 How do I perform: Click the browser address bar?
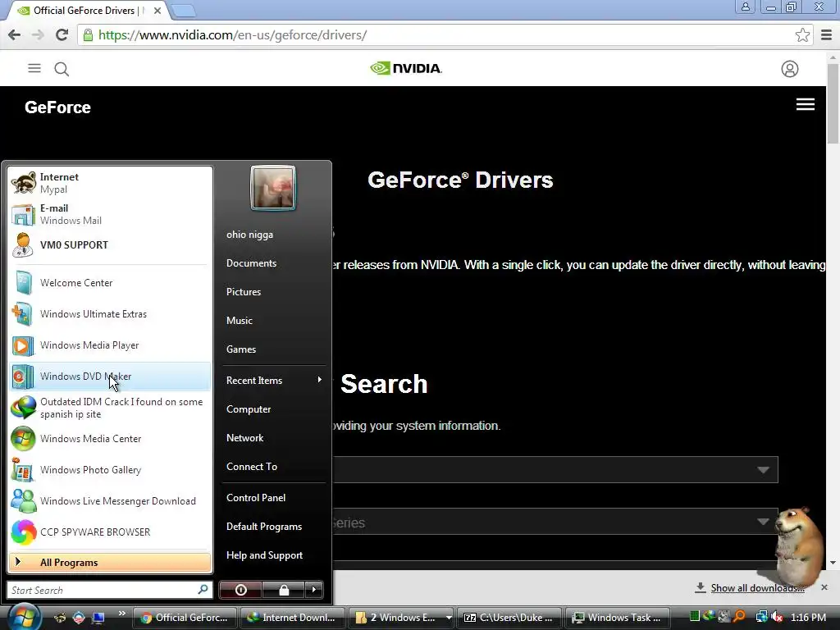pyautogui.click(x=438, y=35)
